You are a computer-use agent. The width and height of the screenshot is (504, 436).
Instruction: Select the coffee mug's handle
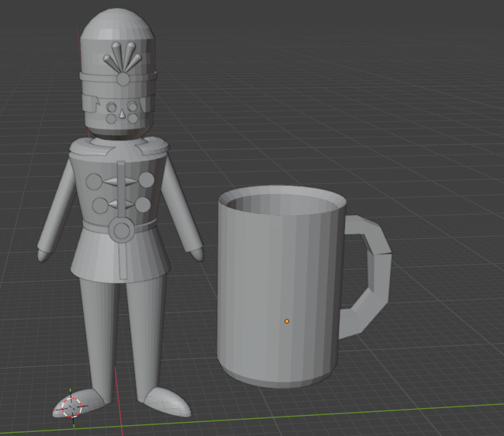366,277
